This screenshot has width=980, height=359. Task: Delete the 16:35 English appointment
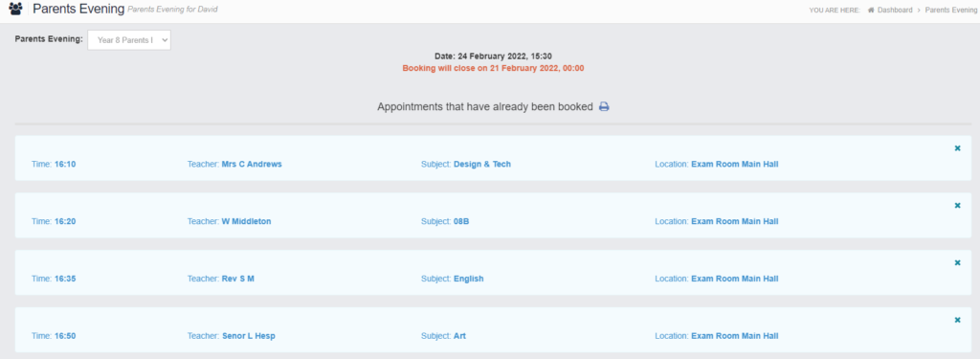[957, 262]
